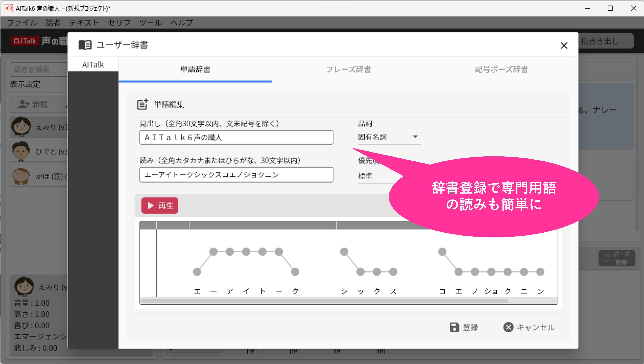
Task: Click the 高さ : 1.00 value
Action: click(32, 314)
